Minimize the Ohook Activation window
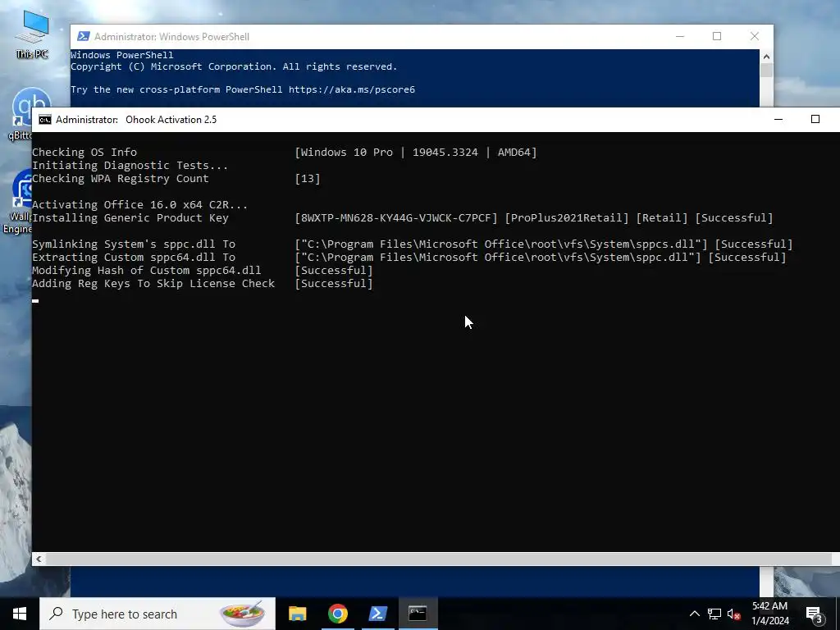The width and height of the screenshot is (840, 630). point(778,120)
